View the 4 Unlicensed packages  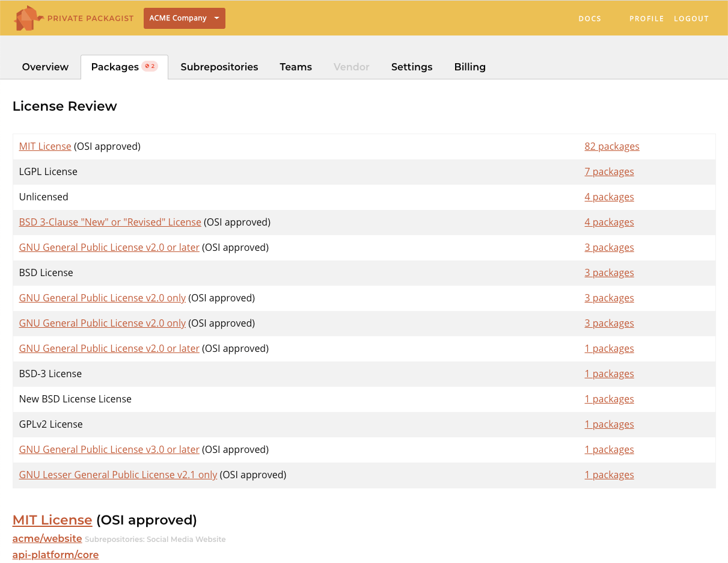pos(609,197)
